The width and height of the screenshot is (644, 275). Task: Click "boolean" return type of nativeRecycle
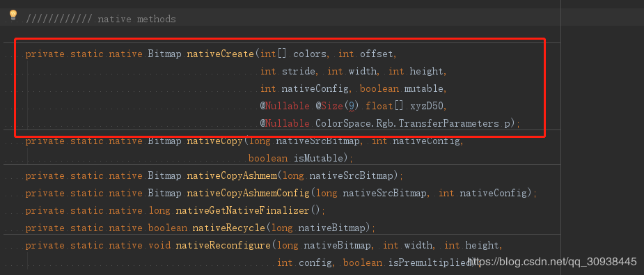click(168, 228)
